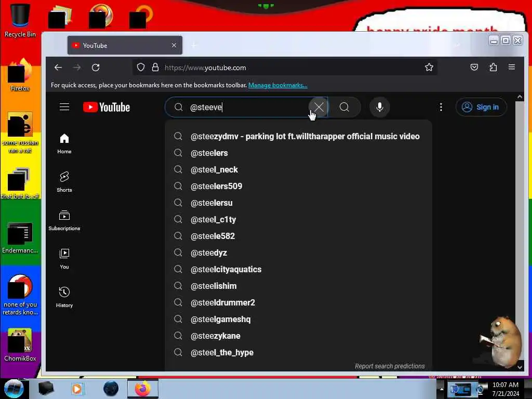Open Subscriptions in the sidebar
Screen dimensions: 532x399
pos(64,220)
